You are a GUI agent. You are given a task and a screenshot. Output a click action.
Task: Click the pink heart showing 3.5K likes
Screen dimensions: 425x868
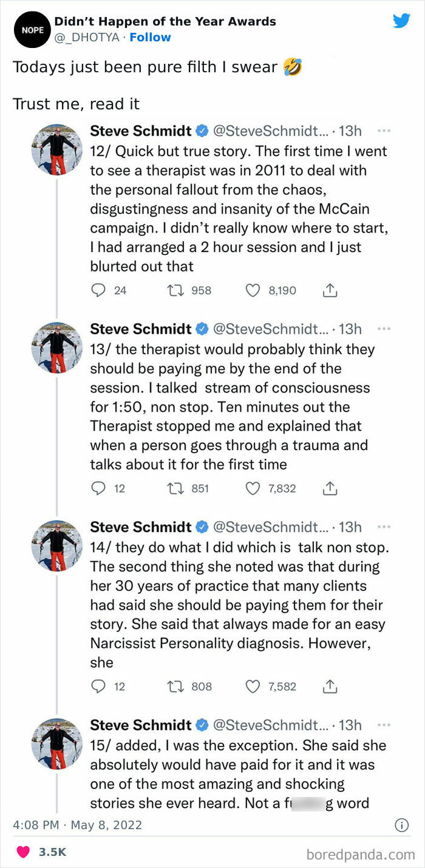(x=23, y=852)
